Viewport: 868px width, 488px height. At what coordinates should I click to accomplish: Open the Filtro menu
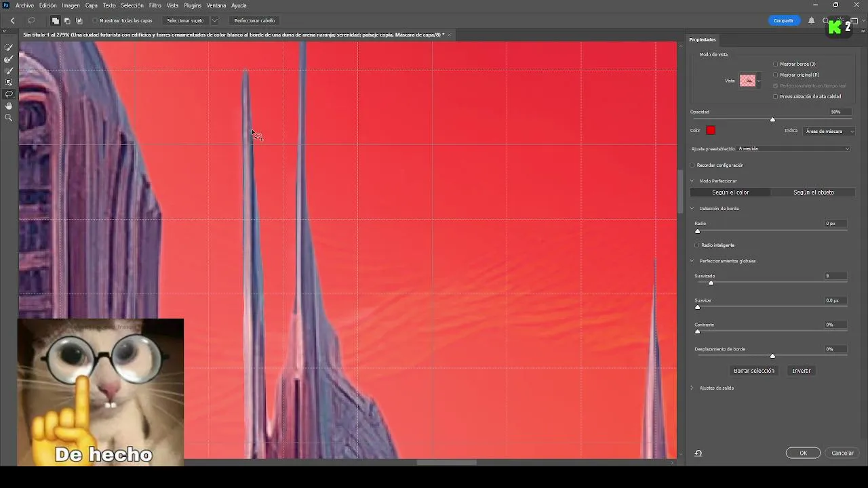155,5
